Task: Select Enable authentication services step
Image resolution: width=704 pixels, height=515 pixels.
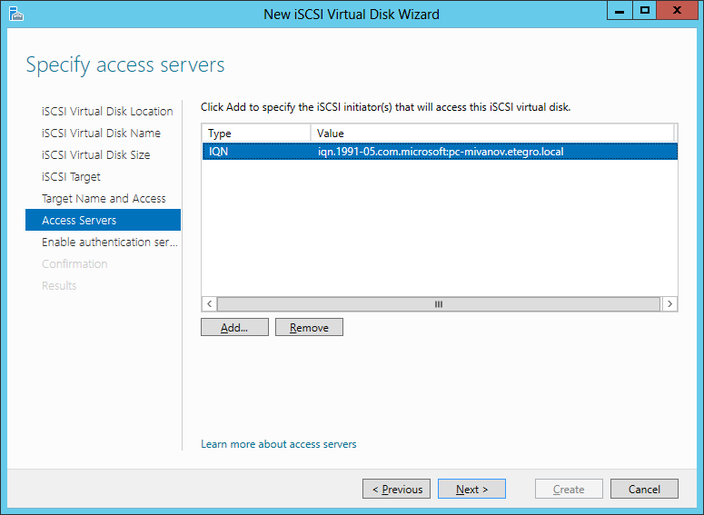Action: coord(110,242)
